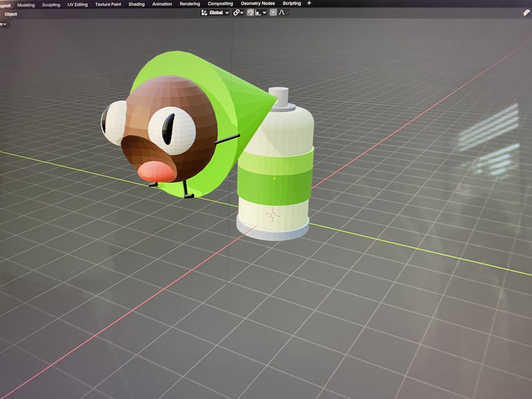Open the Global transform orientation dropdown
The image size is (532, 399).
click(215, 12)
